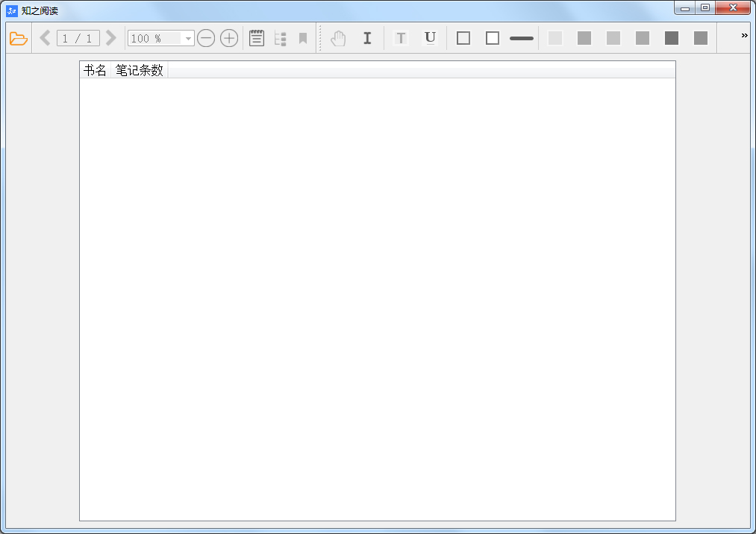
Task: Select the hand pan tool
Action: pos(337,38)
